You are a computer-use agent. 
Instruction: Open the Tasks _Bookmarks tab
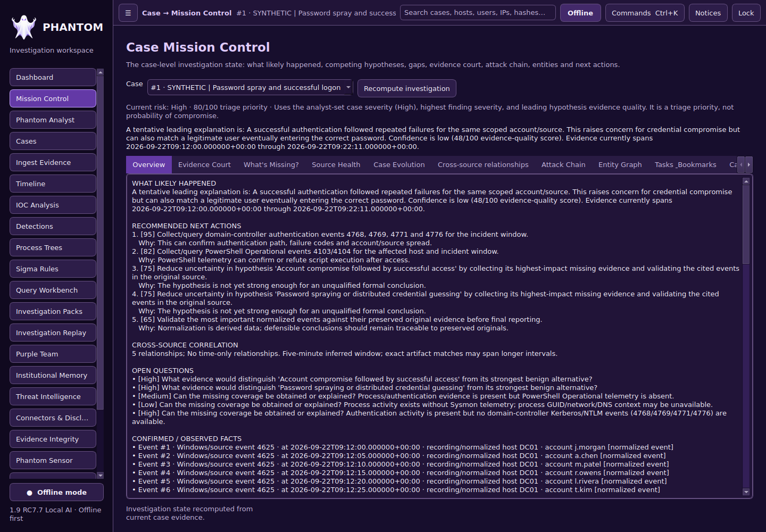(x=685, y=164)
